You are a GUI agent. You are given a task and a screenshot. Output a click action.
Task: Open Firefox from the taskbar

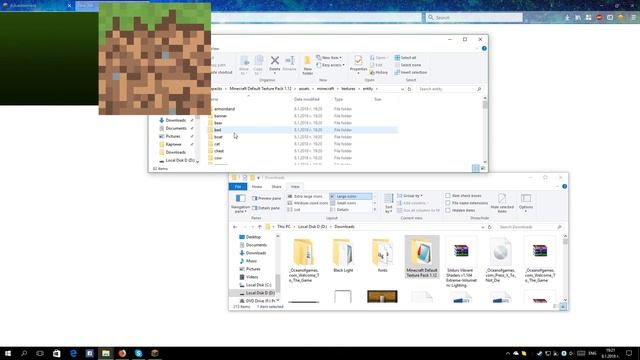[x=122, y=353]
